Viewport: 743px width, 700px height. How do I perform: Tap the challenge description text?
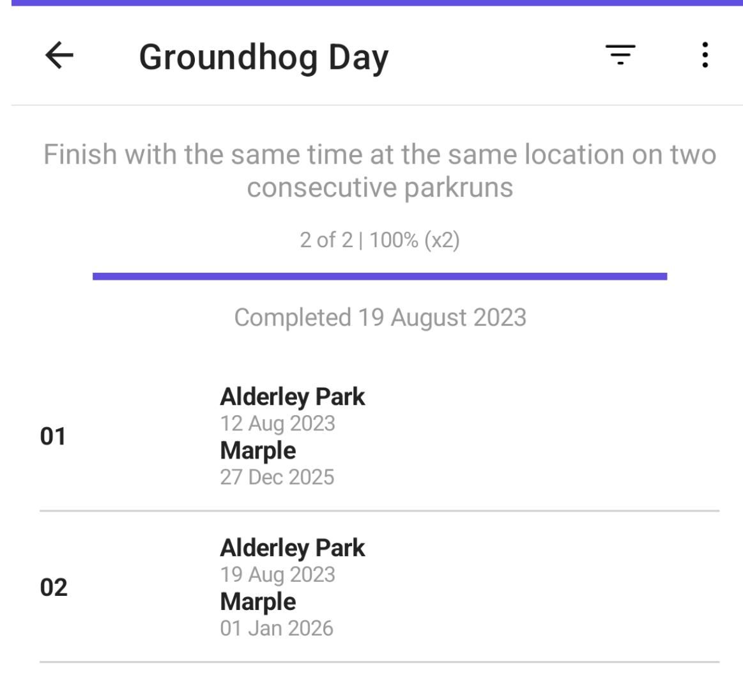[x=379, y=171]
